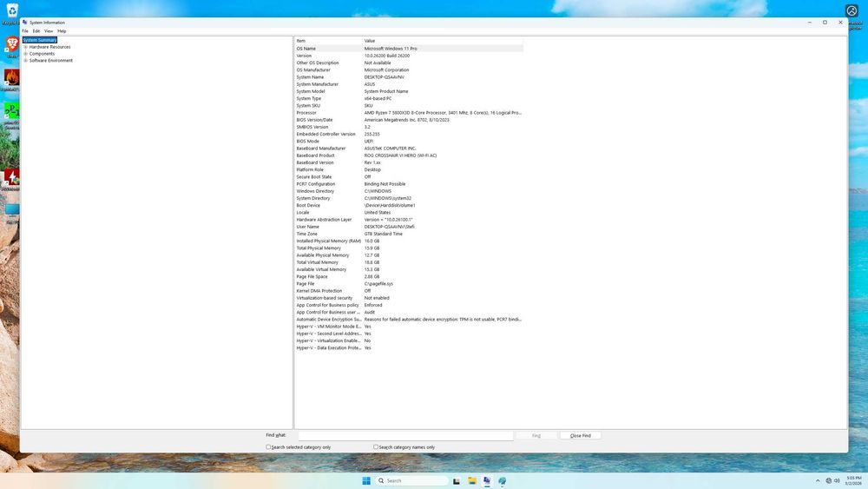Select the BIOS Version/Date row
Image resolution: width=868 pixels, height=489 pixels.
click(409, 120)
